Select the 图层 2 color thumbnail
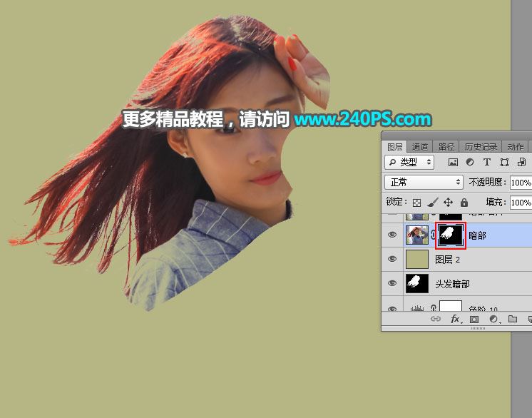 tap(417, 260)
